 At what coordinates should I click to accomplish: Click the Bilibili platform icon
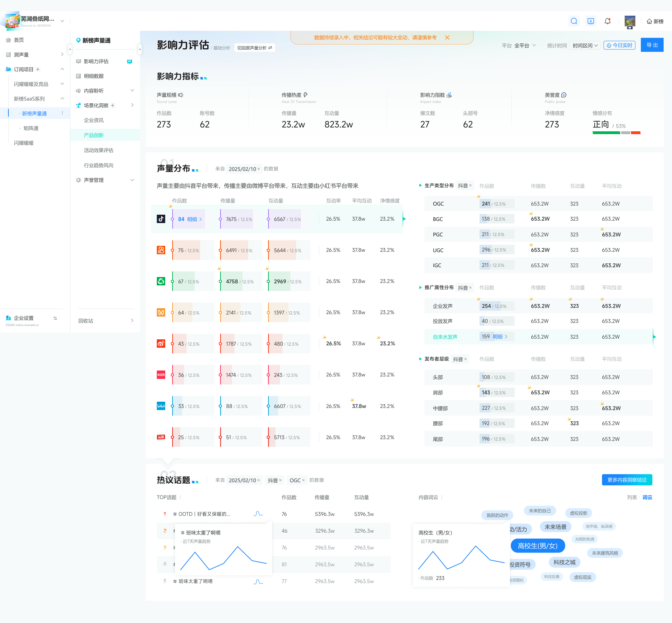[x=161, y=406]
